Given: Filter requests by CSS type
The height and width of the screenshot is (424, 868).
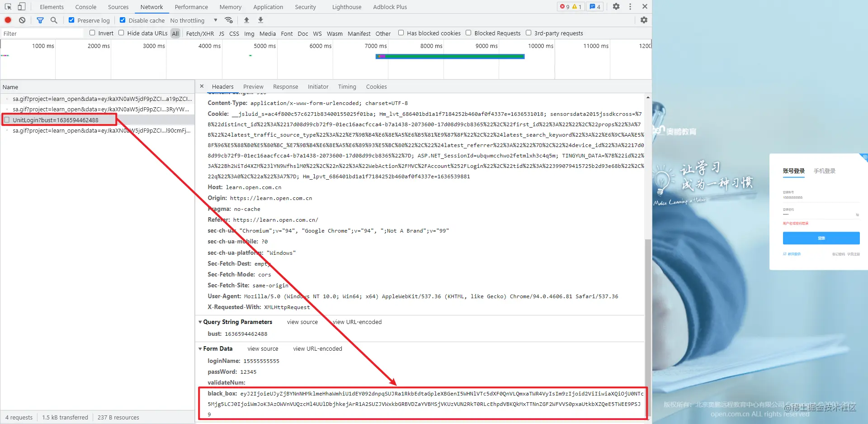Looking at the screenshot, I should pos(234,33).
